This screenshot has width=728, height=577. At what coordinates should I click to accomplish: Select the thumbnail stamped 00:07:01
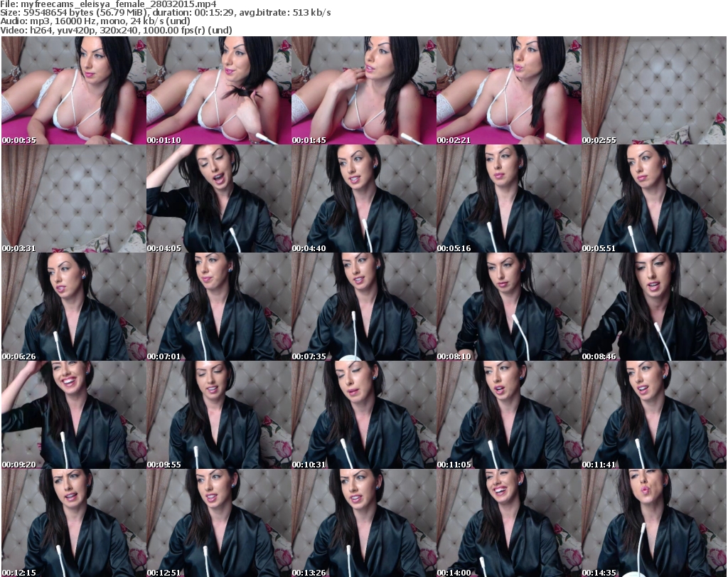(x=219, y=307)
